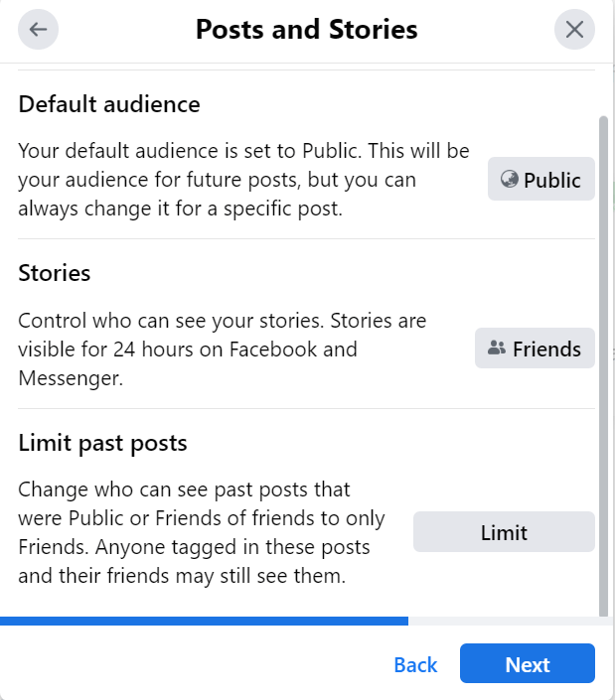The image size is (615, 700).
Task: Click the stories visibility description paragraph
Action: click(x=223, y=350)
